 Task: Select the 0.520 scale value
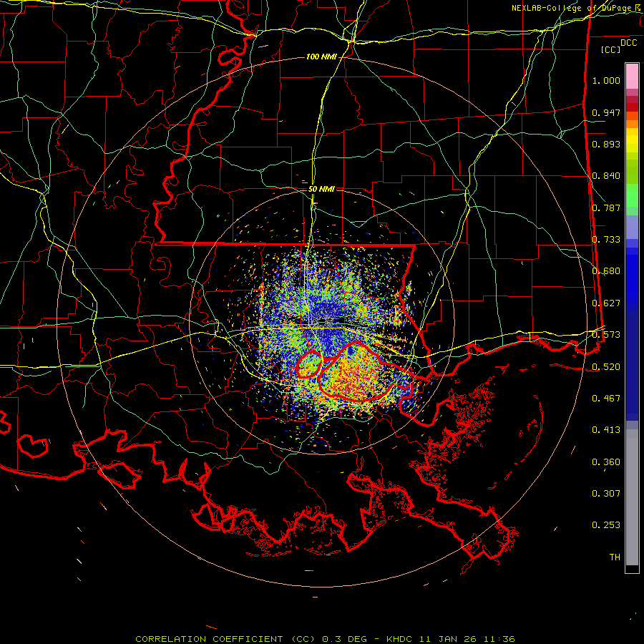point(606,366)
